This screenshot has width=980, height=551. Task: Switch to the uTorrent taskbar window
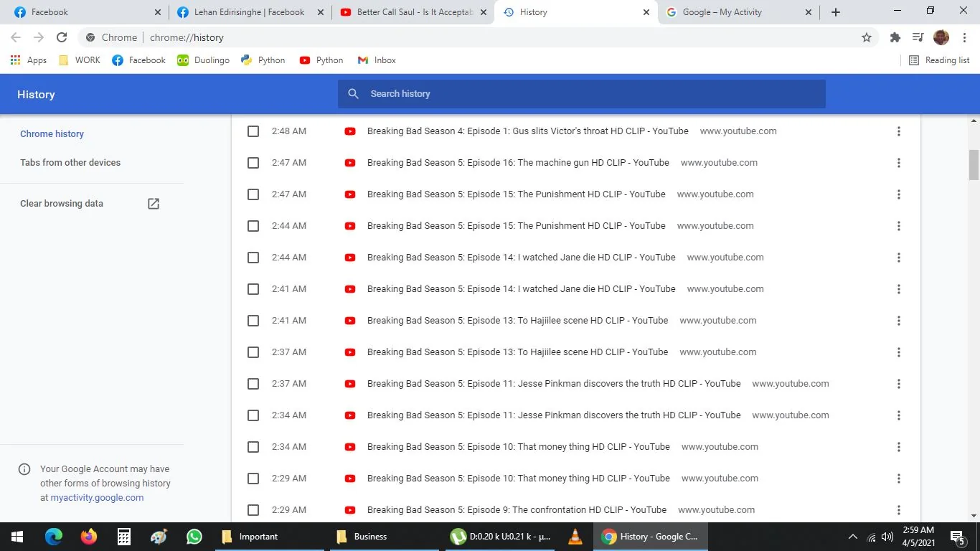501,537
